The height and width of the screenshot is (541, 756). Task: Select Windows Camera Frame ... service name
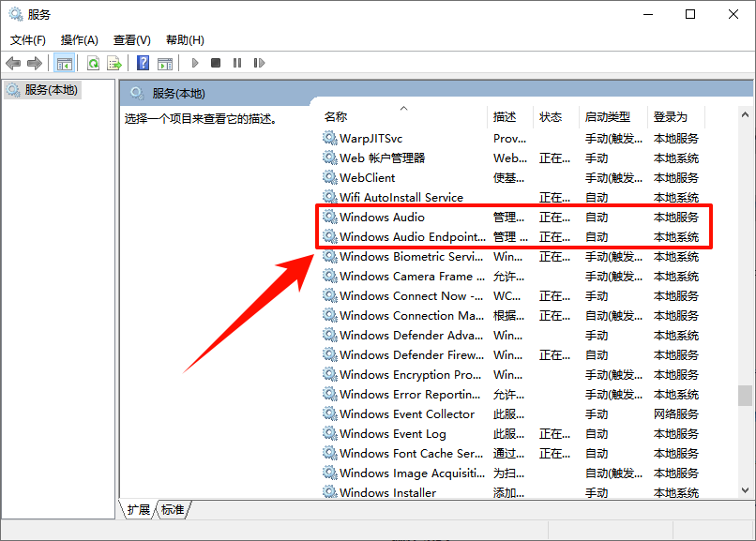tap(412, 277)
